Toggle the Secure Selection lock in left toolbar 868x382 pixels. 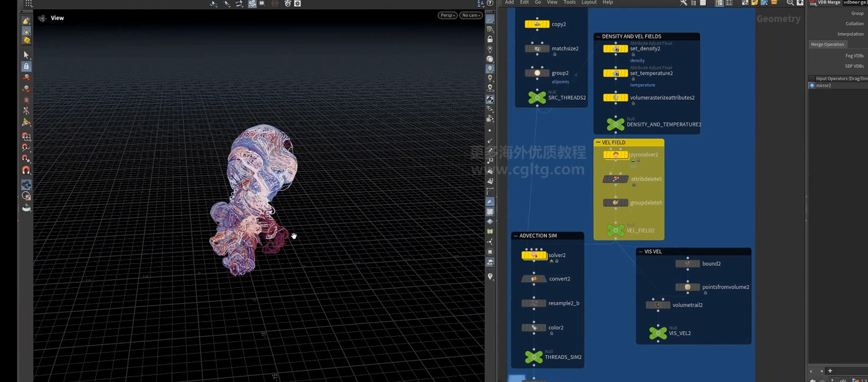pos(26,66)
